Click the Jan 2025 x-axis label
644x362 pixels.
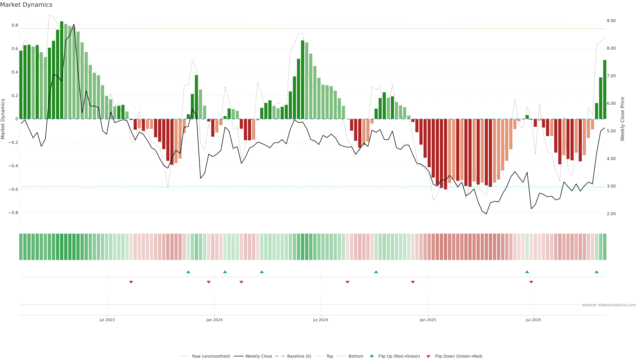click(x=428, y=320)
